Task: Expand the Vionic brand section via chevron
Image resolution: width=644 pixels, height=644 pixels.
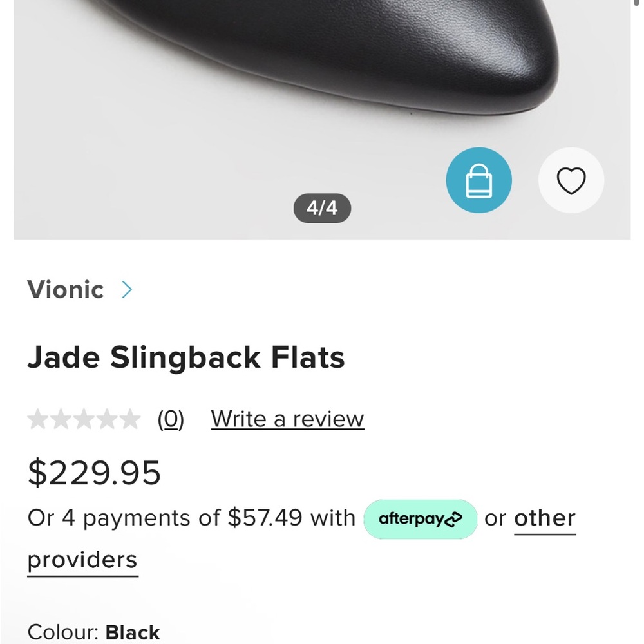Action: pyautogui.click(x=126, y=290)
